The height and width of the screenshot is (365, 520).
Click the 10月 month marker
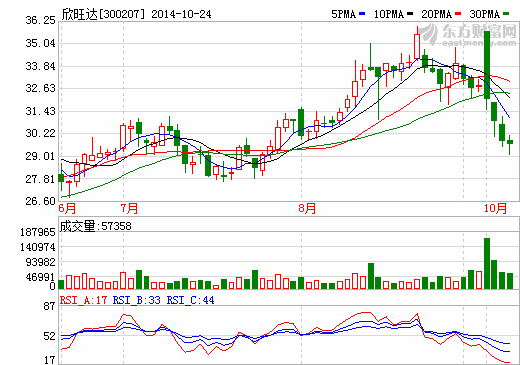(x=495, y=209)
